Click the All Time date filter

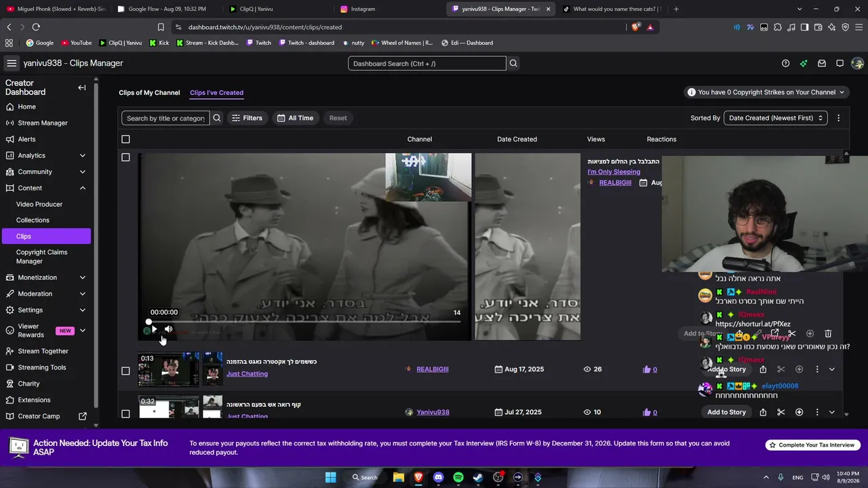coord(295,118)
